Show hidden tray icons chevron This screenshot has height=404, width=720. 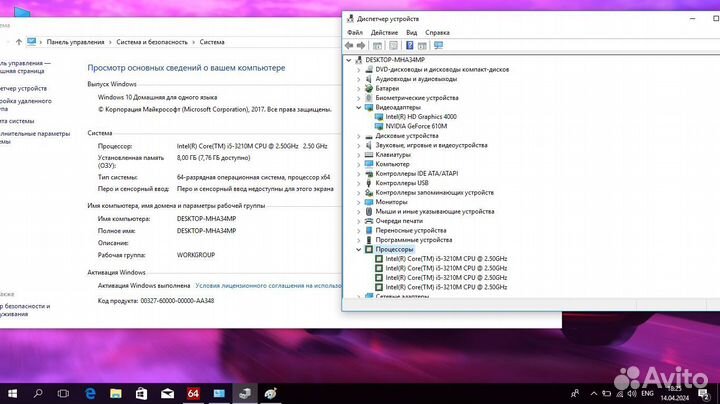pos(594,393)
